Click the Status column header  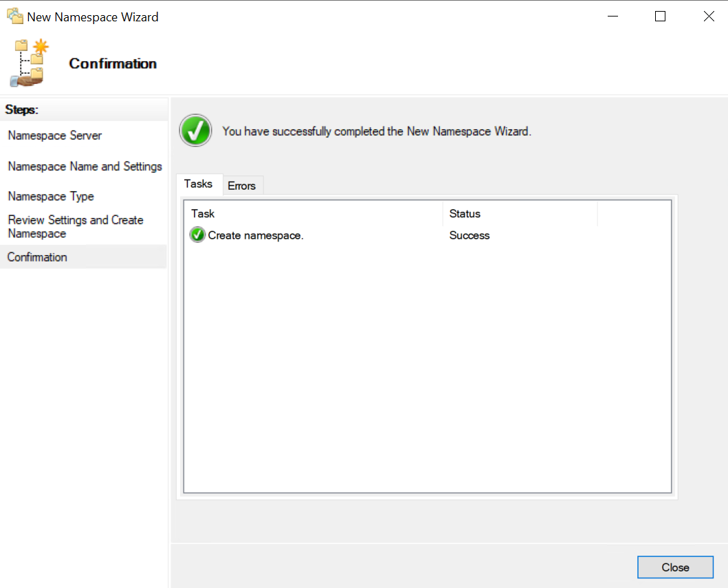click(x=465, y=214)
